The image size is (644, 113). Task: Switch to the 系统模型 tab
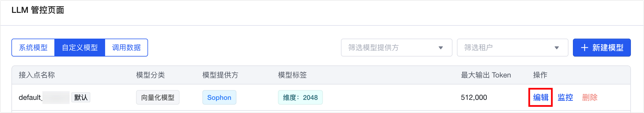(33, 48)
